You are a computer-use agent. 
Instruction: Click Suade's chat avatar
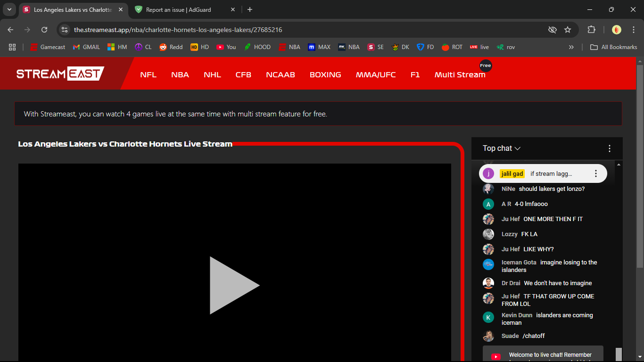tap(488, 336)
